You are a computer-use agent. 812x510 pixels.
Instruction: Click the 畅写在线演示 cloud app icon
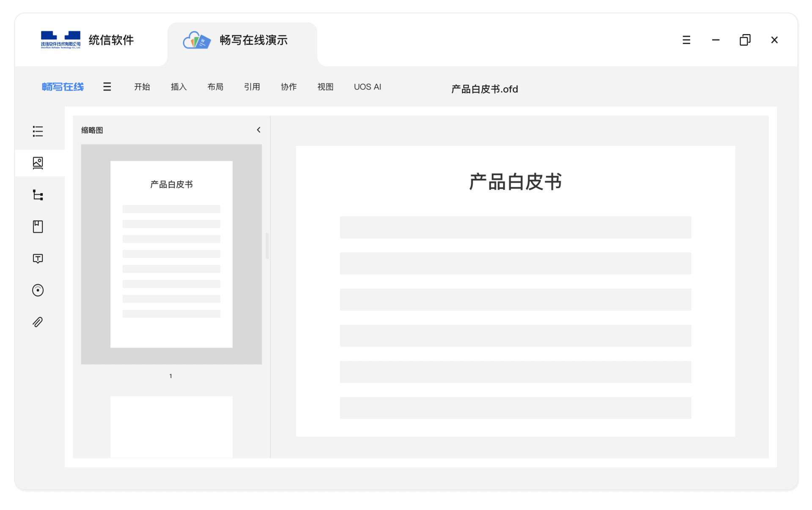(x=197, y=40)
